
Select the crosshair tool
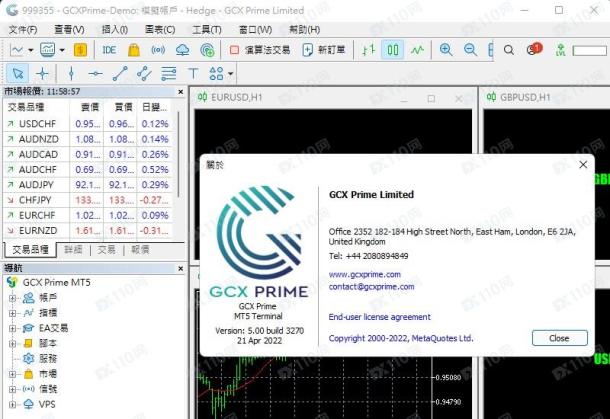[x=42, y=73]
